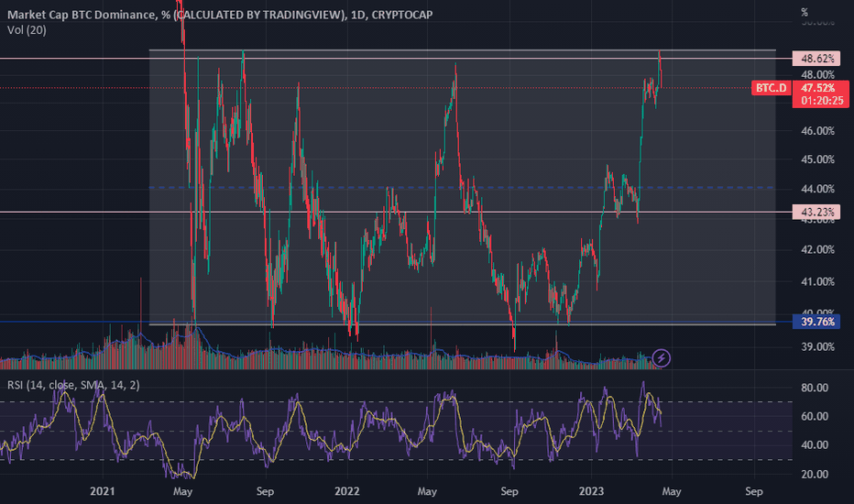This screenshot has height=504, width=854.
Task: Click the 46.00% price axis tick
Action: point(817,131)
